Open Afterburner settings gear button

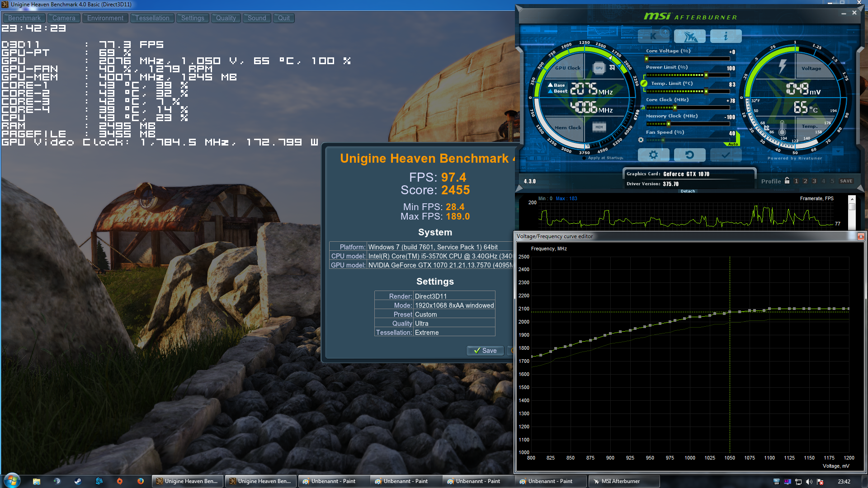[x=653, y=155]
